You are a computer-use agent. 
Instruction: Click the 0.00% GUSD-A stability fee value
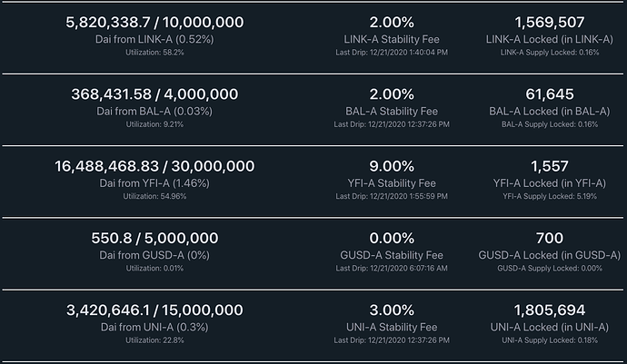(x=392, y=238)
